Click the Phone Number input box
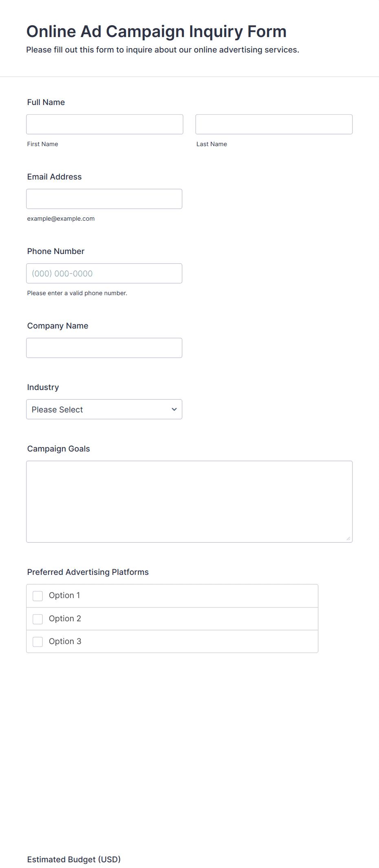 click(104, 273)
